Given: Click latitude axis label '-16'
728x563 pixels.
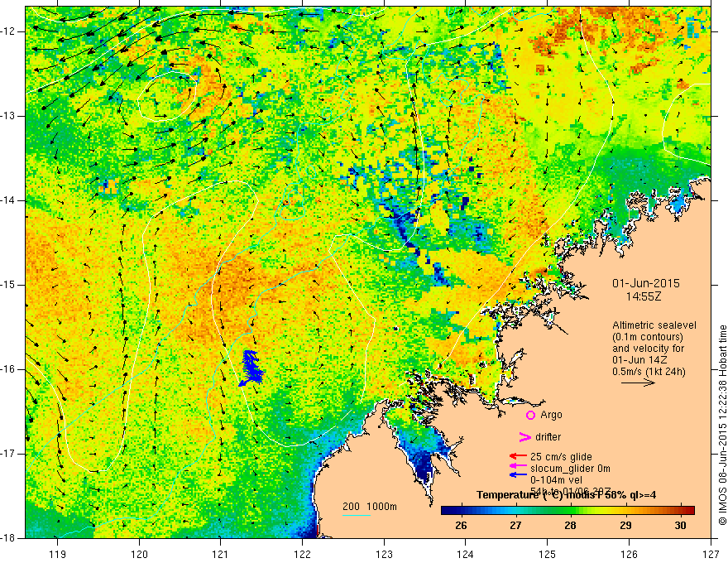Looking at the screenshot, I should click(8, 369).
